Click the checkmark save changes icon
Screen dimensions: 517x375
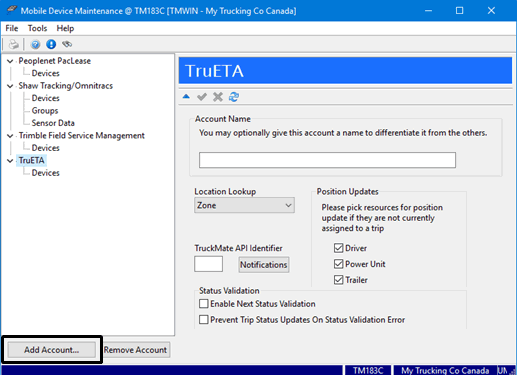(x=202, y=97)
